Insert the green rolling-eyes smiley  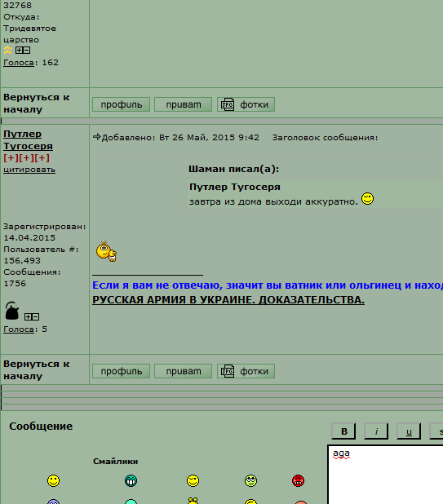[250, 481]
